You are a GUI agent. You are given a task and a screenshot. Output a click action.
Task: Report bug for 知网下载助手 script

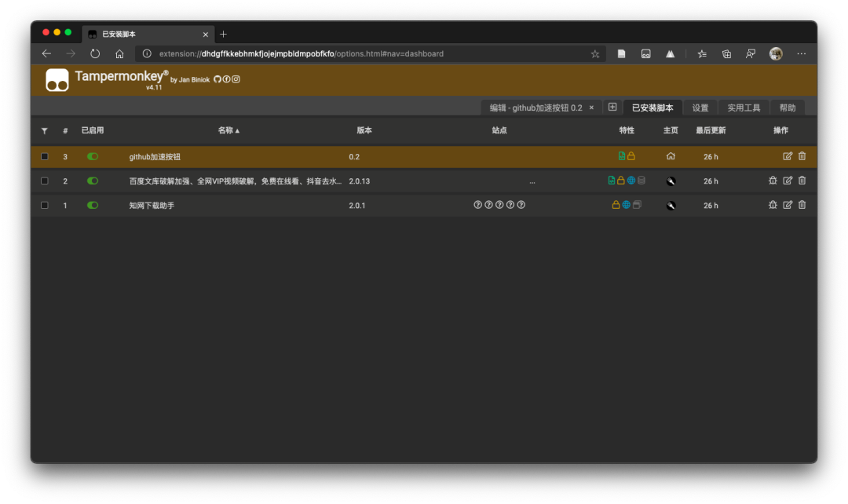click(773, 205)
